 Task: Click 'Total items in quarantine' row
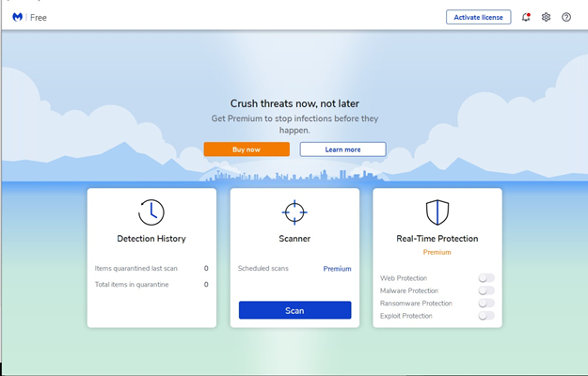(x=151, y=284)
